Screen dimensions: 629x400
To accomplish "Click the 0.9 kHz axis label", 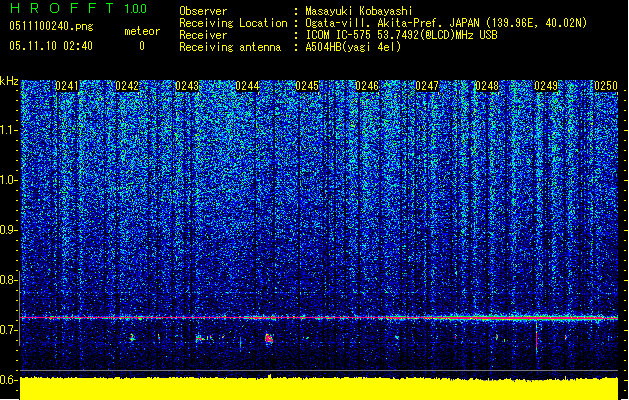I will [9, 230].
